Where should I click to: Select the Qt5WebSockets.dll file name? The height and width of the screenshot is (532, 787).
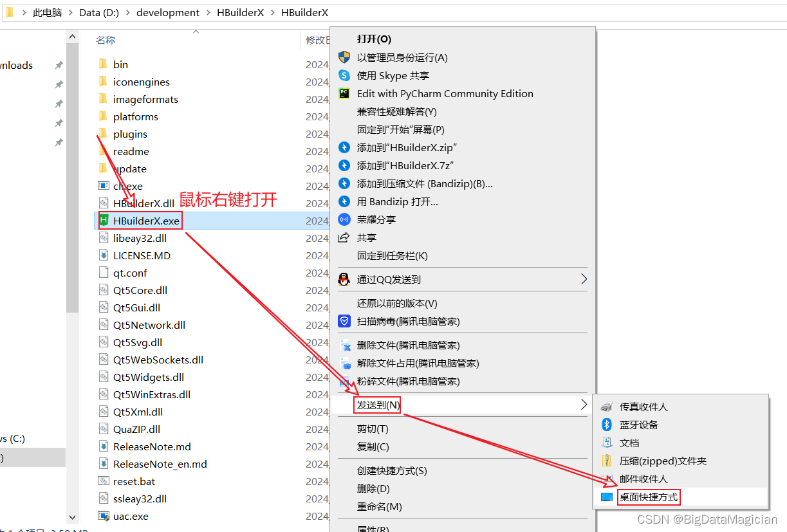pos(158,360)
